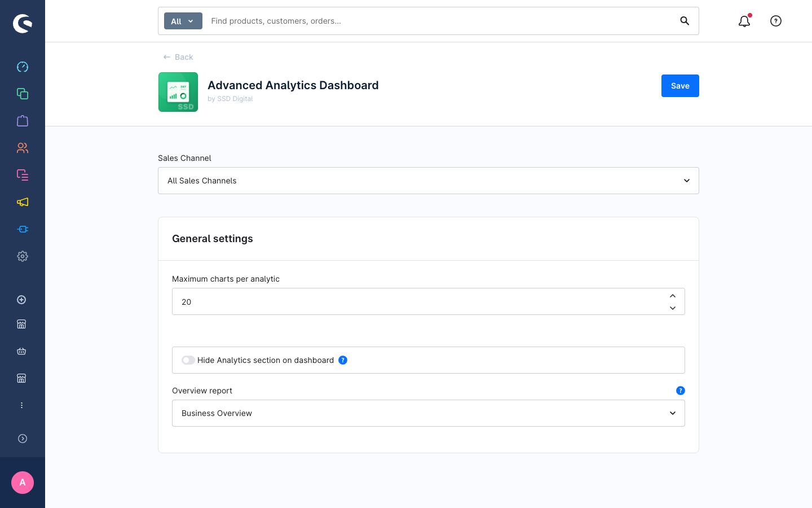Go back using the Back link

click(178, 57)
